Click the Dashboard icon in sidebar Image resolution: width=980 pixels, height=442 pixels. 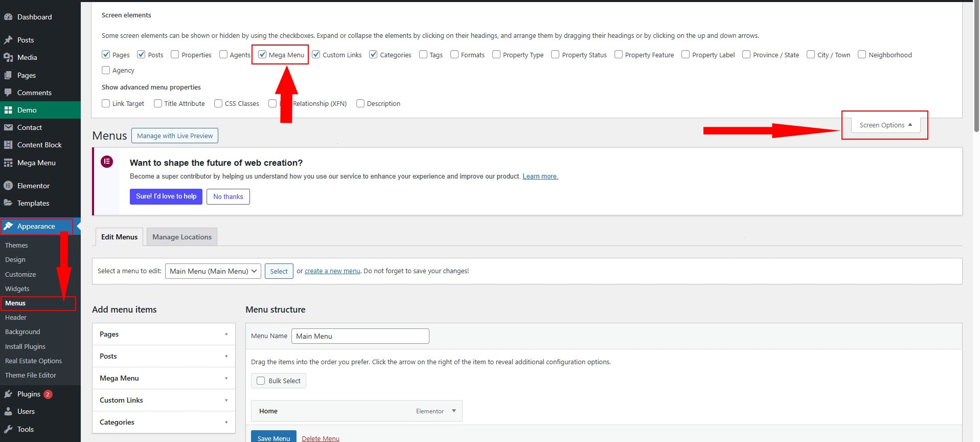click(x=8, y=17)
